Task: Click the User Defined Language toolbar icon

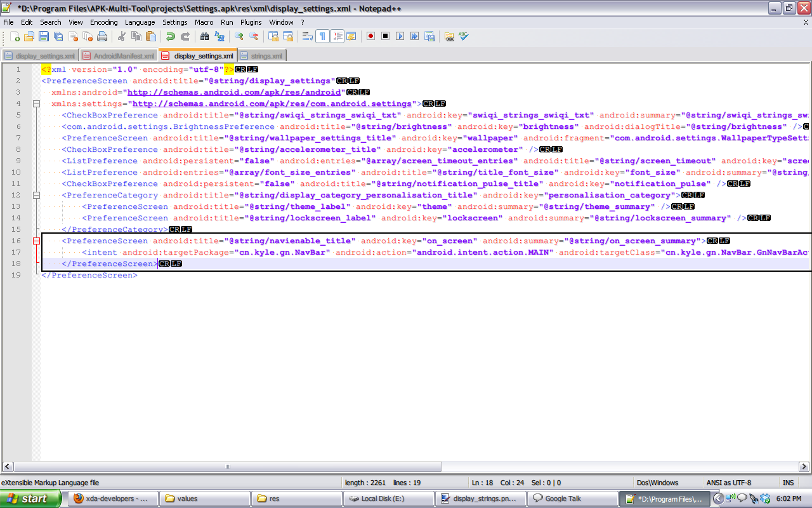Action: tap(351, 36)
